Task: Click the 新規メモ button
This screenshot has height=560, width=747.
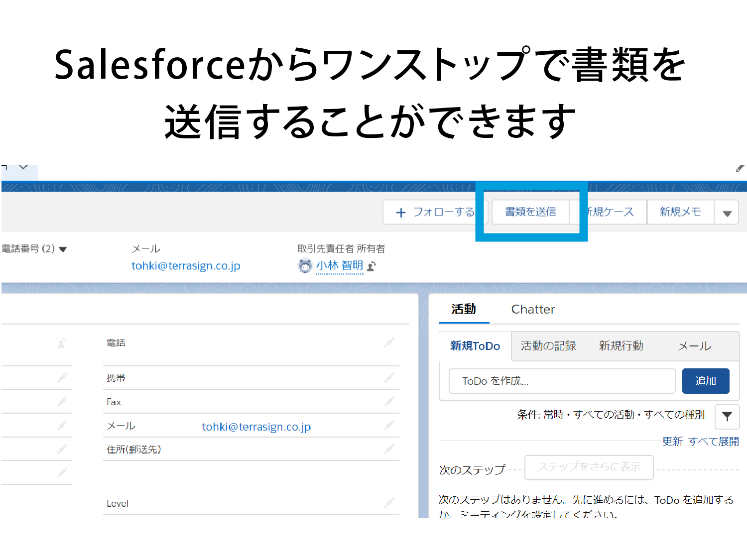Action: pyautogui.click(x=680, y=212)
